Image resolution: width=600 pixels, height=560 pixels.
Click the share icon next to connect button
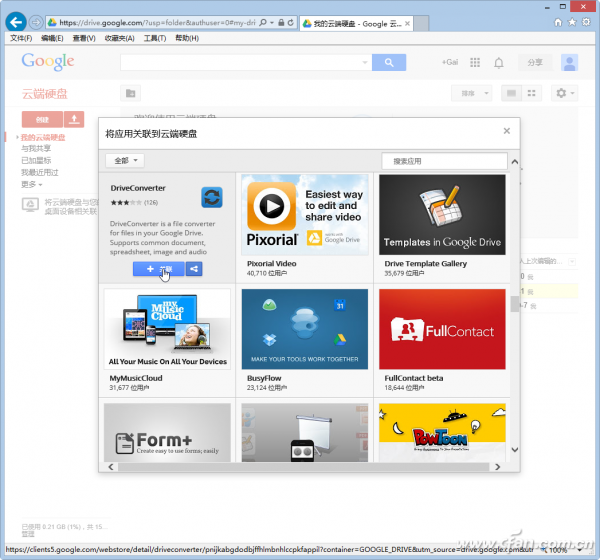click(x=194, y=269)
